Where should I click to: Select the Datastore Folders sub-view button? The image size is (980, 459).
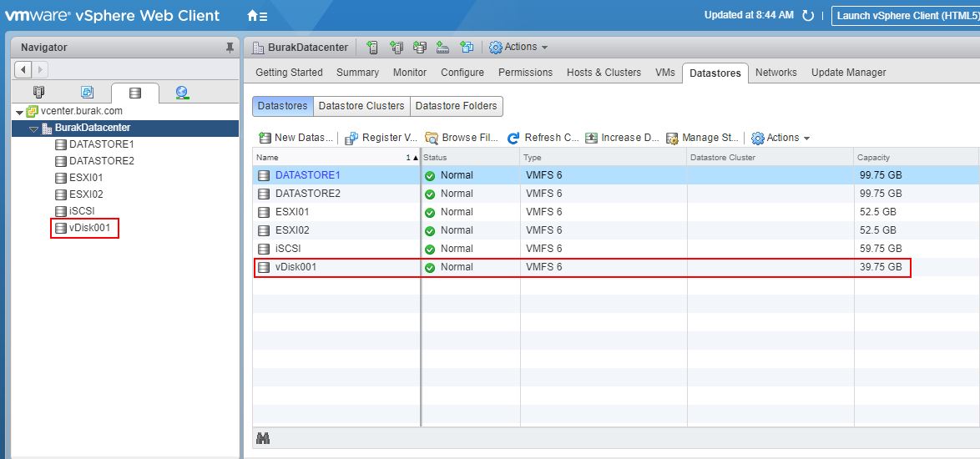(x=457, y=106)
